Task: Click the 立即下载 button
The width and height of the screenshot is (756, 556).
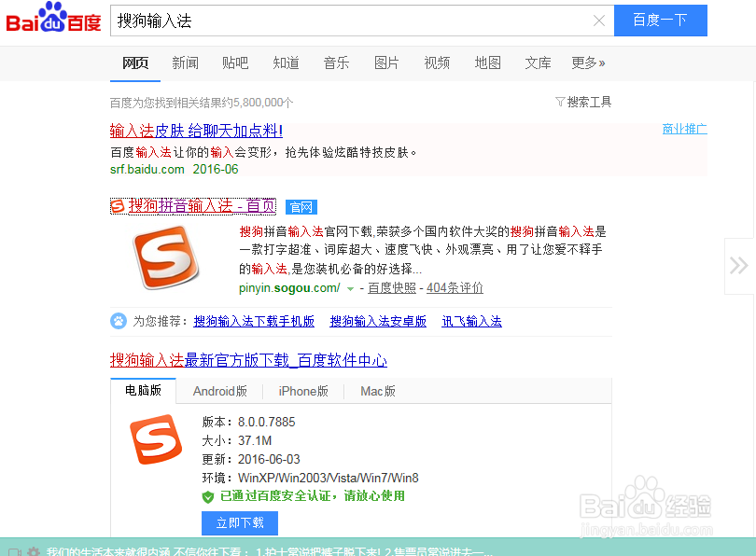Action: [x=240, y=523]
